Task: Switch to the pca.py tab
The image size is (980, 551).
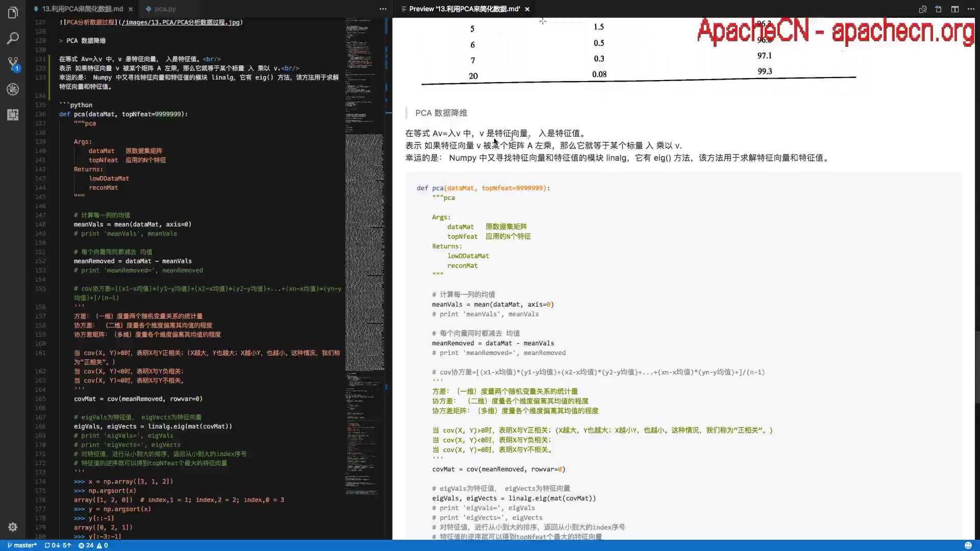Action: 164,9
